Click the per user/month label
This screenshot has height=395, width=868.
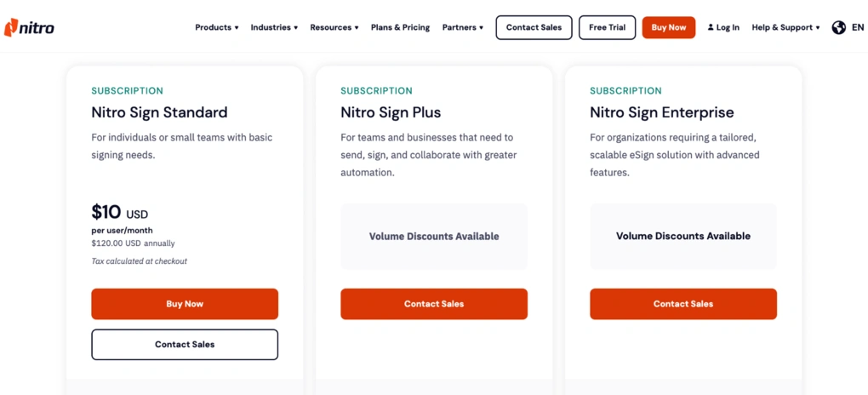pos(122,230)
